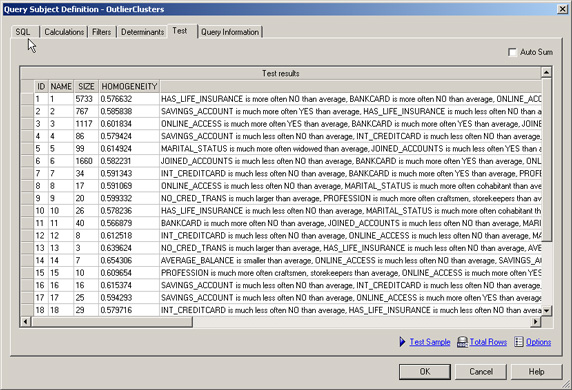Click the vertical scrollbar up arrow
The width and height of the screenshot is (572, 390).
(546, 72)
